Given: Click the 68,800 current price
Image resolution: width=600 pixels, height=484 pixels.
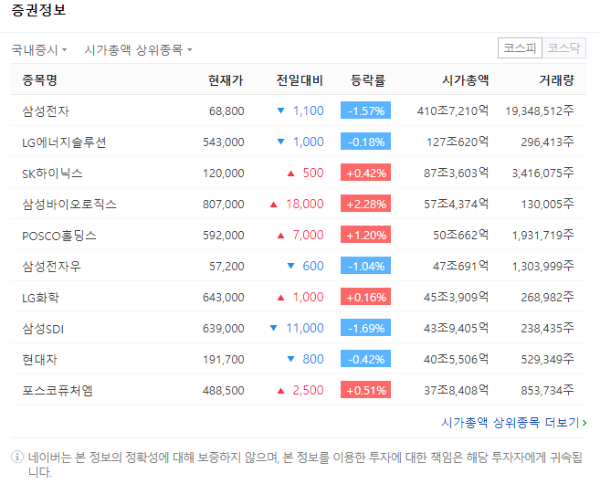Looking at the screenshot, I should coord(227,111).
